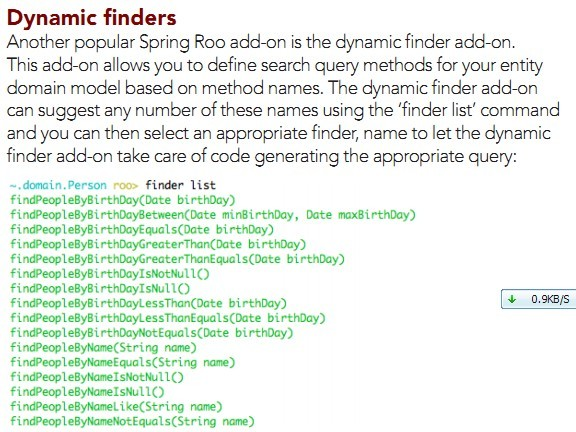Click findPeopleByBirthDay(Date birthDay) line
Viewport: 576px width, 432px height.
122,200
